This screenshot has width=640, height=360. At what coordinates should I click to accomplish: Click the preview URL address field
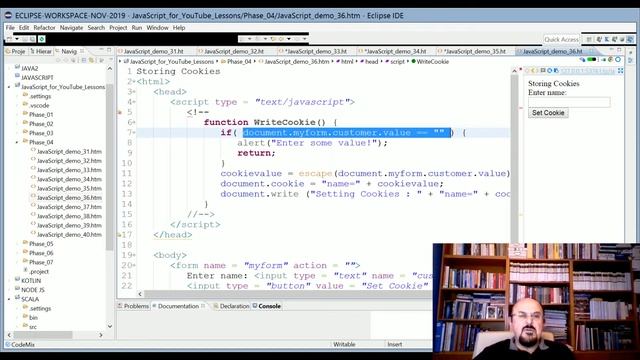[x=587, y=71]
